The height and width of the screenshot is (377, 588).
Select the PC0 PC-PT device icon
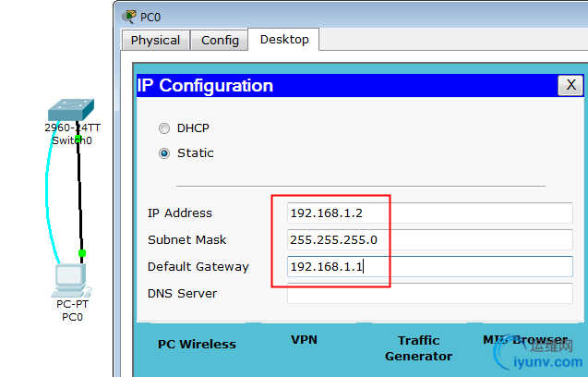(x=69, y=278)
